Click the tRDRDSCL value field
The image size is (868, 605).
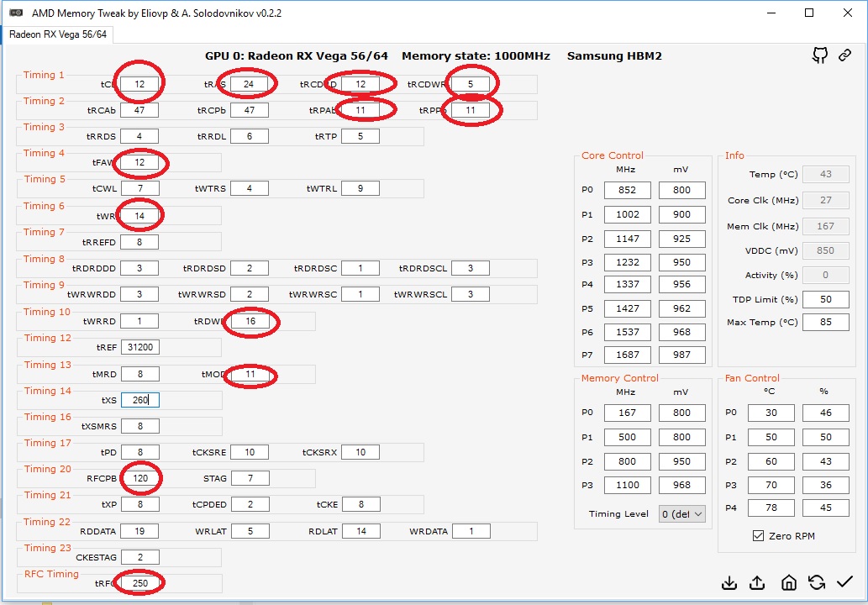471,268
